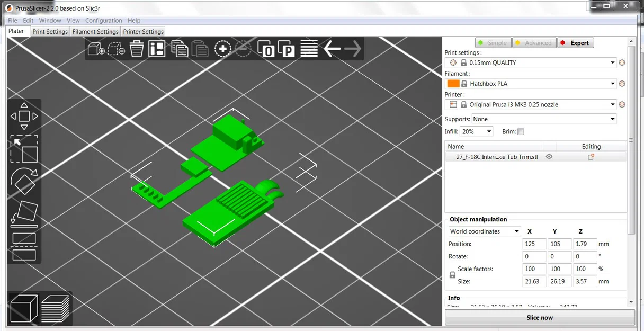Open the Print settings 0.15mm QUALITY dropdown
644x331 pixels.
531,62
